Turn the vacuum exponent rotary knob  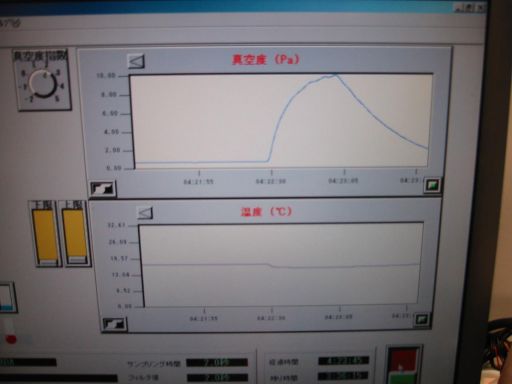tap(43, 84)
